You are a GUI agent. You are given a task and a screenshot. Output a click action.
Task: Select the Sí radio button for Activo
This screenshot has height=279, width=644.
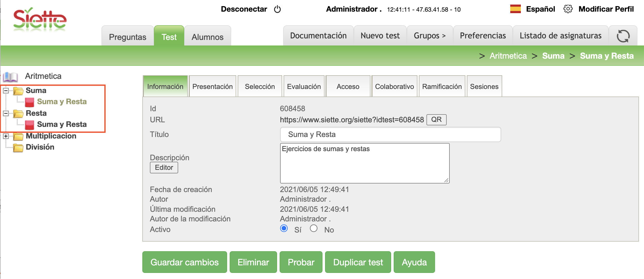284,228
